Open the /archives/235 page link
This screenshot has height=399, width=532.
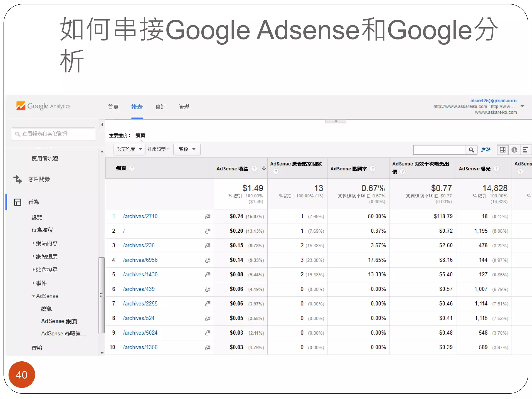pyautogui.click(x=139, y=245)
